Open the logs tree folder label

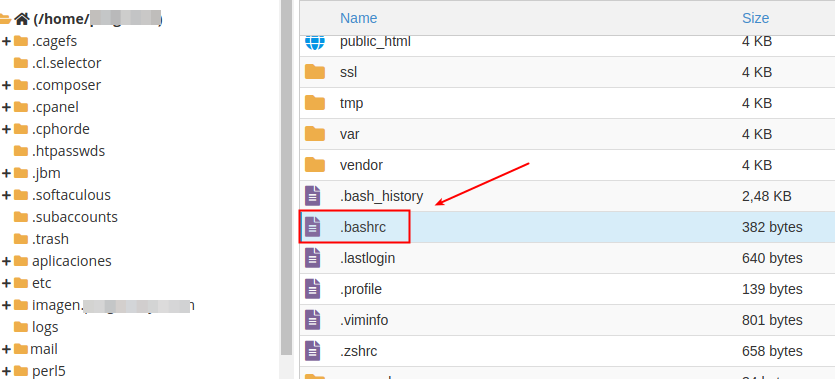click(45, 327)
